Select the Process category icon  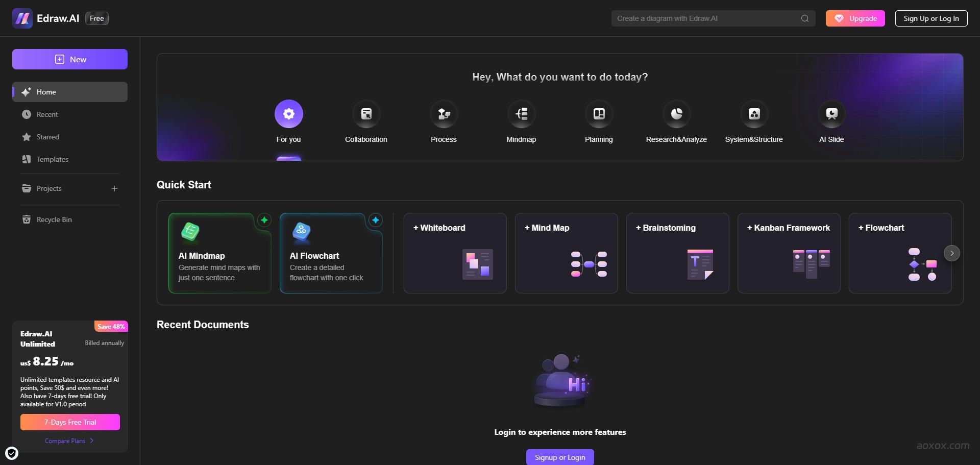coord(444,114)
